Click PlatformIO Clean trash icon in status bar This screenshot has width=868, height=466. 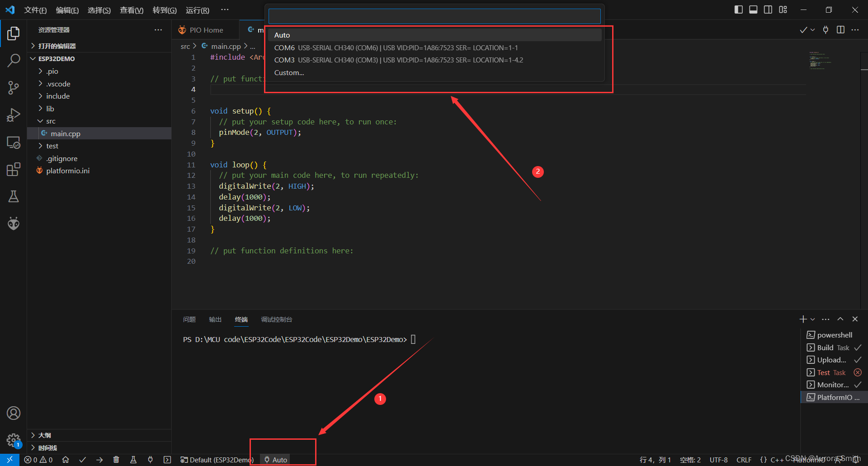tap(116, 460)
